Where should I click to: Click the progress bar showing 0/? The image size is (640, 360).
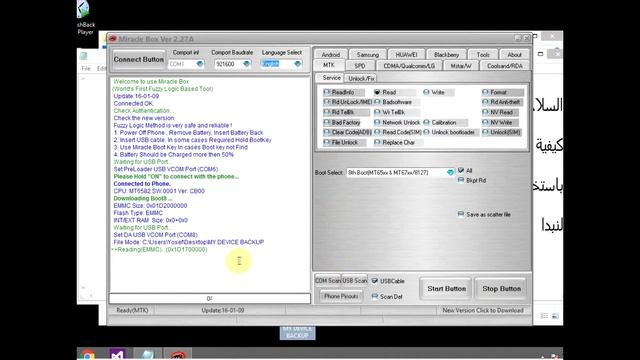[209, 298]
